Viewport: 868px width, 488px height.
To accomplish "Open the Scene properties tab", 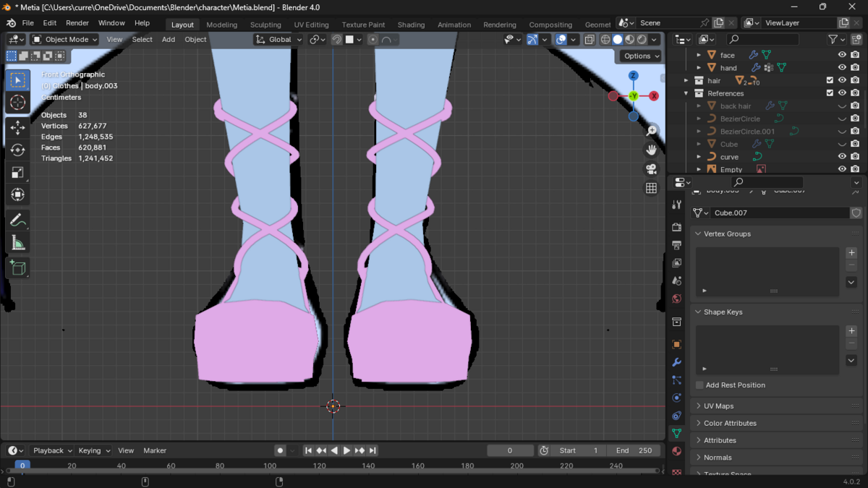I will pyautogui.click(x=676, y=281).
